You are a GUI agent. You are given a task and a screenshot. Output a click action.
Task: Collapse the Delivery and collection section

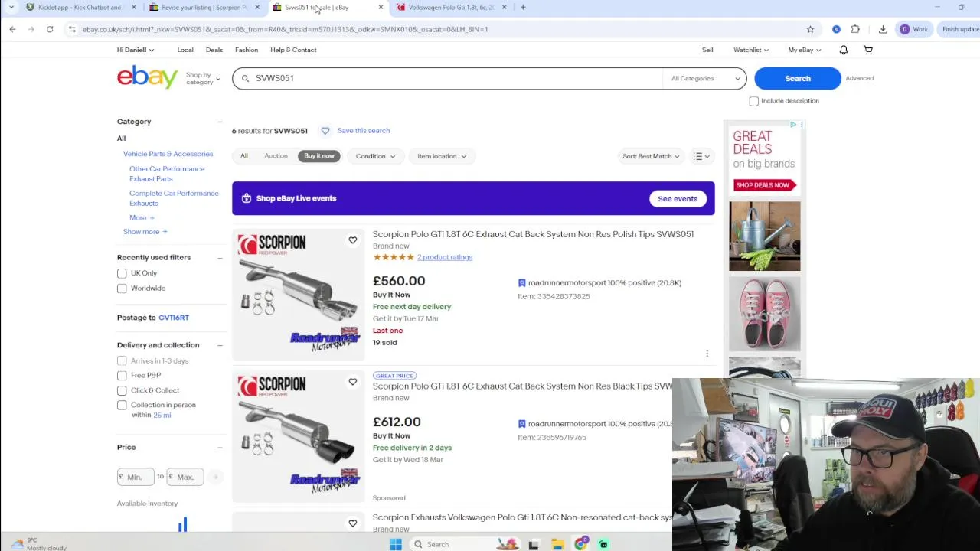pyautogui.click(x=220, y=345)
